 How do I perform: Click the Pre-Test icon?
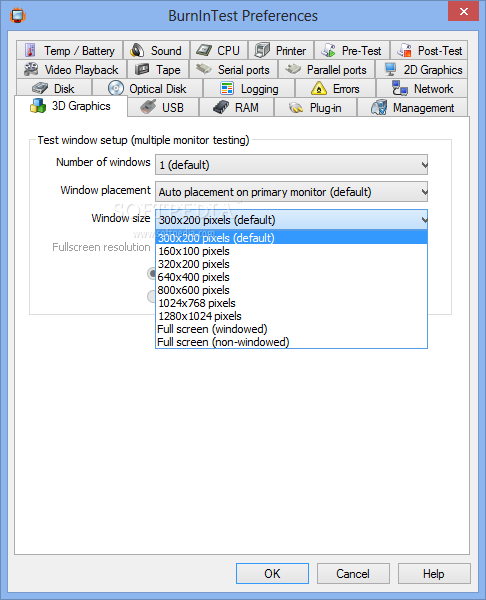tap(328, 50)
